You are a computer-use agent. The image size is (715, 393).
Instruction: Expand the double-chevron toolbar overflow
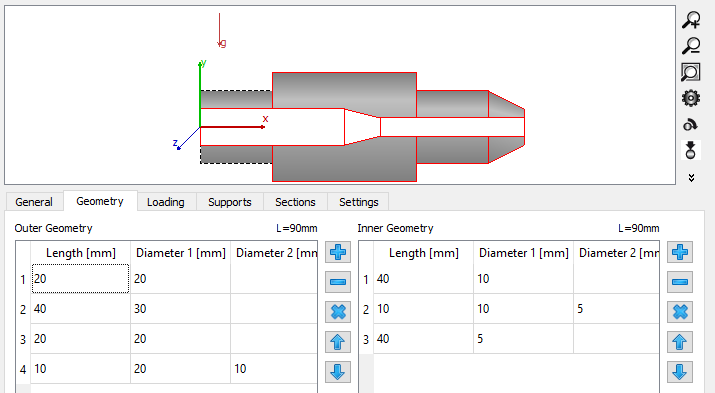coord(691,178)
